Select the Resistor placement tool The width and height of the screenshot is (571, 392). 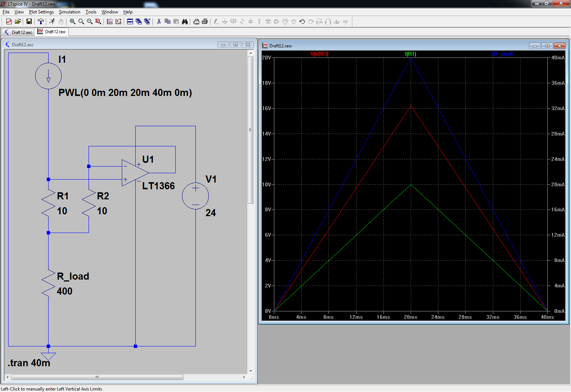click(242, 22)
